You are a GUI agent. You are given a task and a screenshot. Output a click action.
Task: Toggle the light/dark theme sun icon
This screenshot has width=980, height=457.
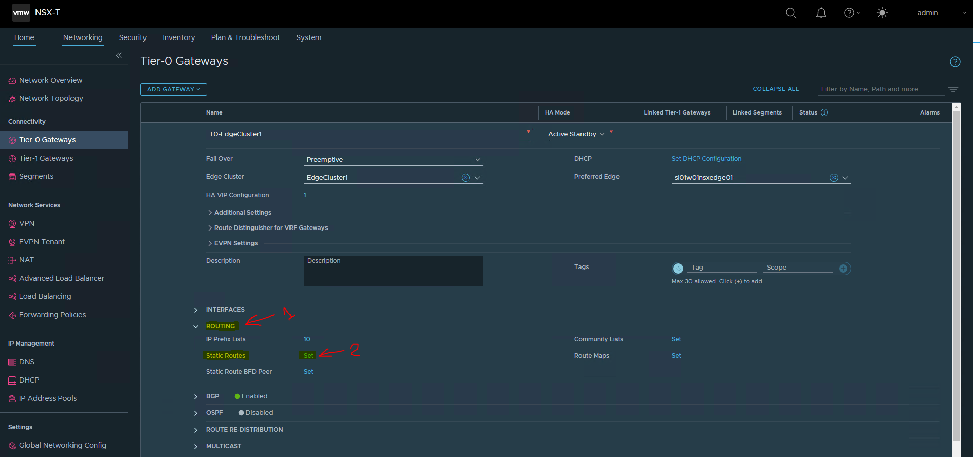pyautogui.click(x=882, y=13)
